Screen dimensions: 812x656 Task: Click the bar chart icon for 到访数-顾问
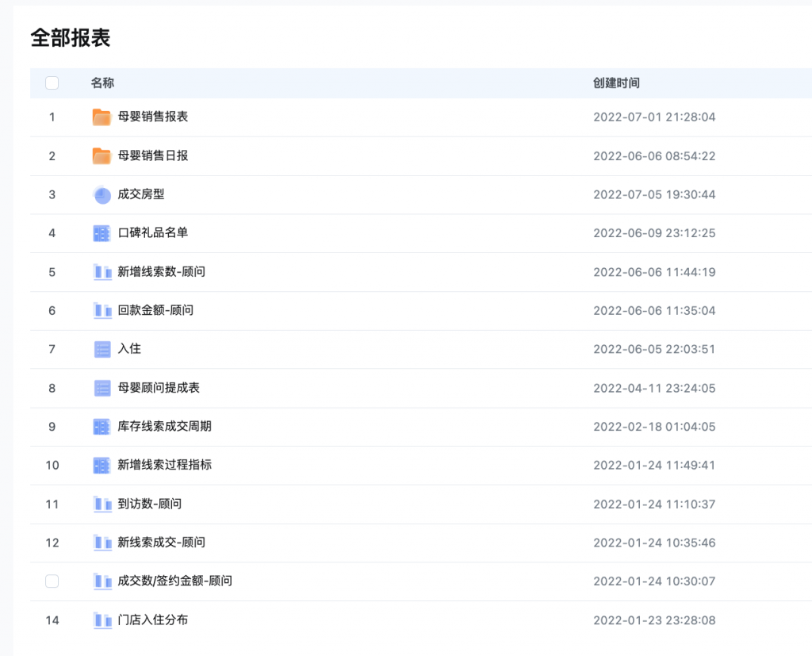pyautogui.click(x=101, y=504)
